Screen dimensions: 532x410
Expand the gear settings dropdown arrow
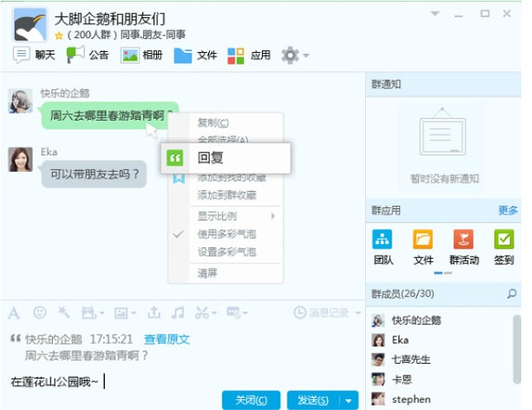tap(306, 55)
